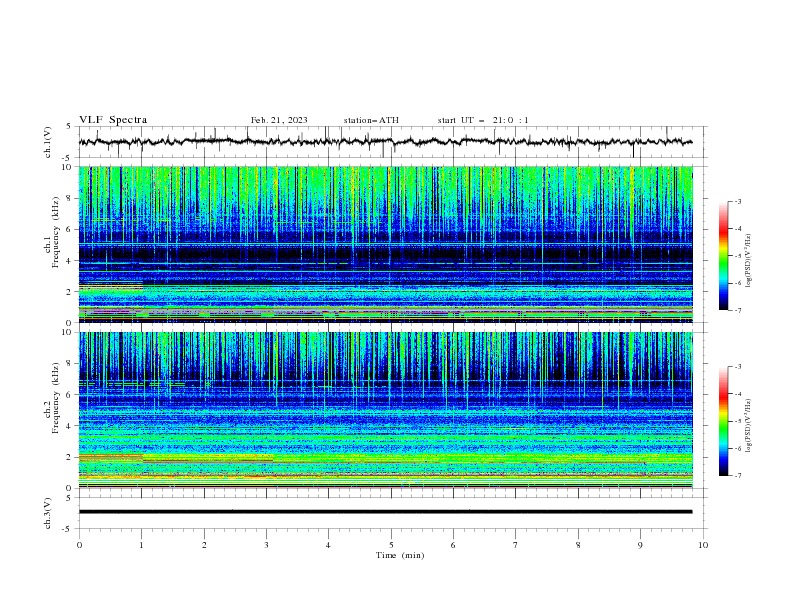
Task: Click the "start UT = 21:0 :1" text
Action: [x=483, y=120]
